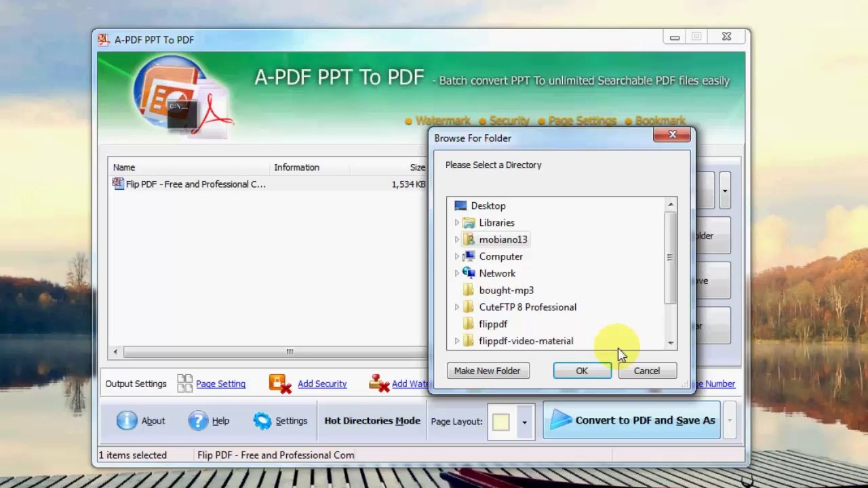Expand the Computer node
Screen dimensions: 868x488
[456, 256]
